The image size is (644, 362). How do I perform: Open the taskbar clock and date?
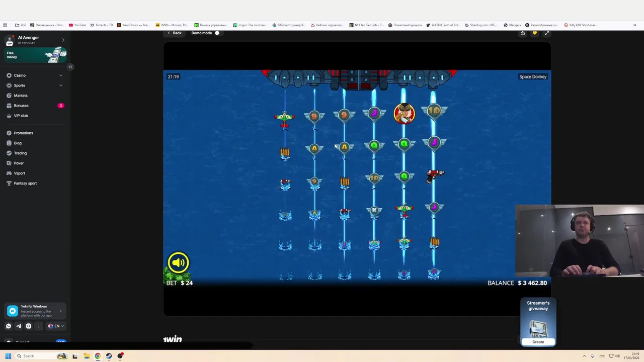pos(631,356)
